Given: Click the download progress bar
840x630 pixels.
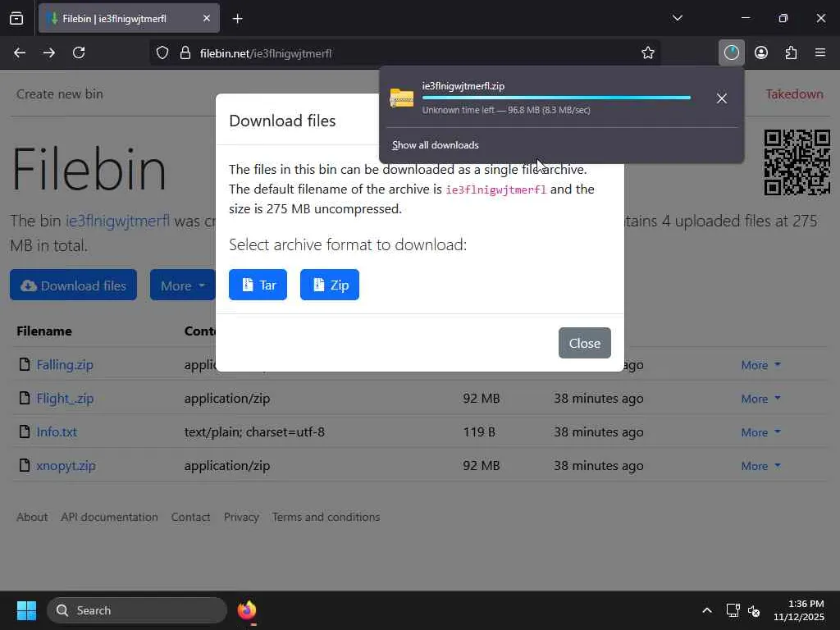Looking at the screenshot, I should pos(556,98).
